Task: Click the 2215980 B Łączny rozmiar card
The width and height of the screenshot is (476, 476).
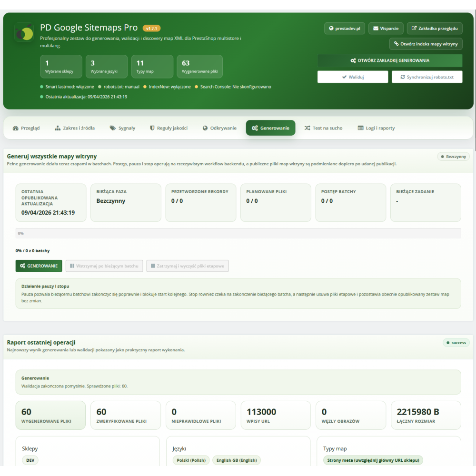Action: coord(426,415)
